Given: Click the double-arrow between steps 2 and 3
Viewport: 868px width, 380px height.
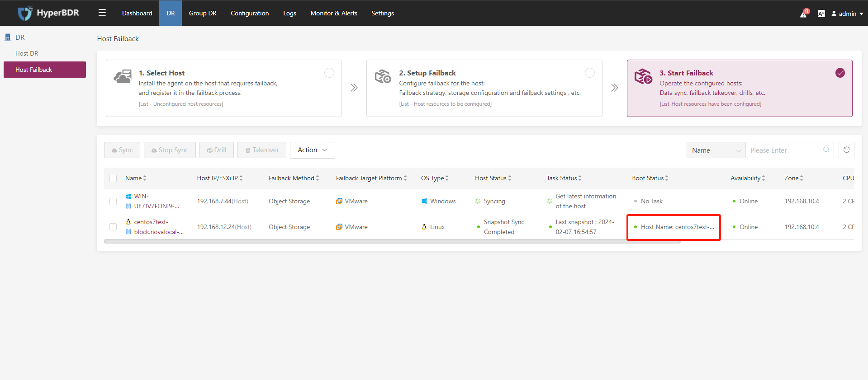Looking at the screenshot, I should point(615,88).
